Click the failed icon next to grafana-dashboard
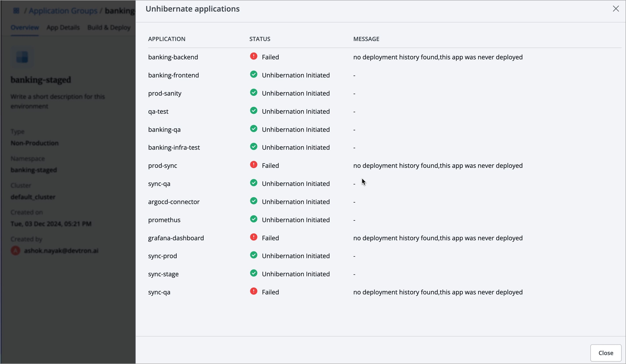The height and width of the screenshot is (364, 626). click(253, 237)
